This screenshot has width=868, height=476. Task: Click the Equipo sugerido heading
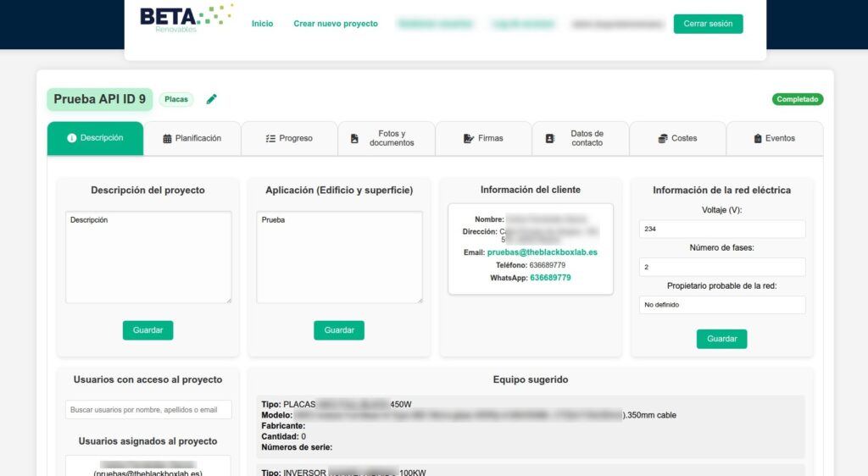click(x=531, y=379)
